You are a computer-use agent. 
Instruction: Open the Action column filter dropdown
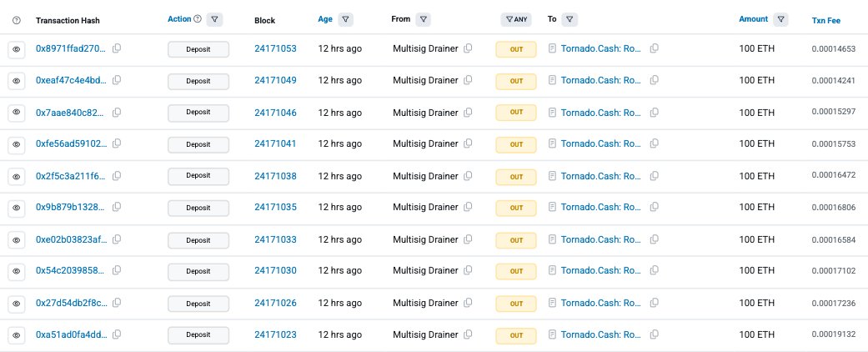pos(215,18)
